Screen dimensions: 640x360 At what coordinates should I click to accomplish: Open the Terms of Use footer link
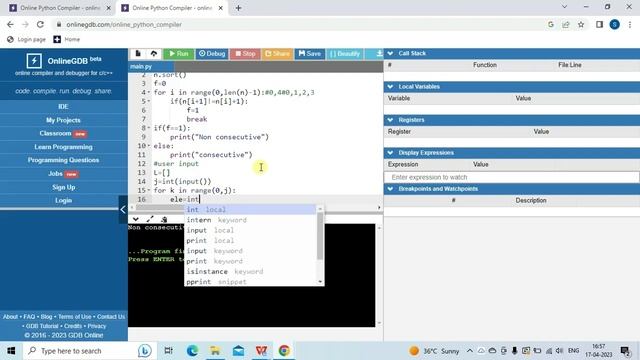tap(75, 317)
